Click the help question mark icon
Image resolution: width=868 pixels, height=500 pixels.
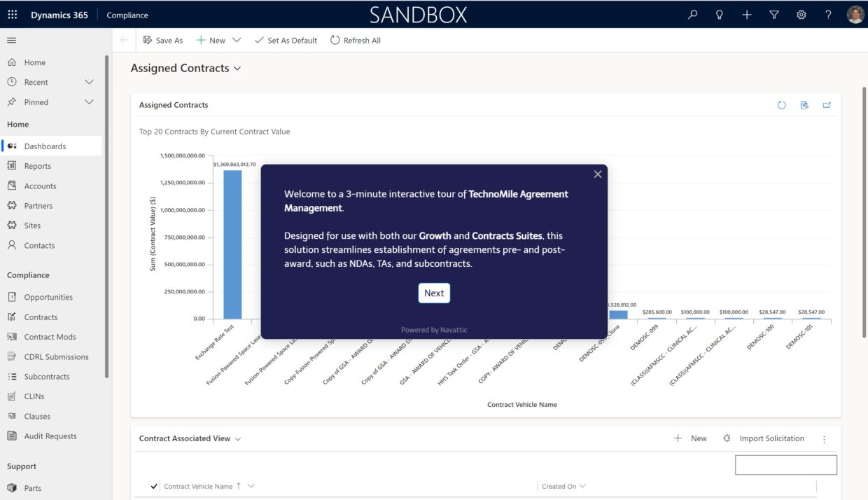point(829,15)
